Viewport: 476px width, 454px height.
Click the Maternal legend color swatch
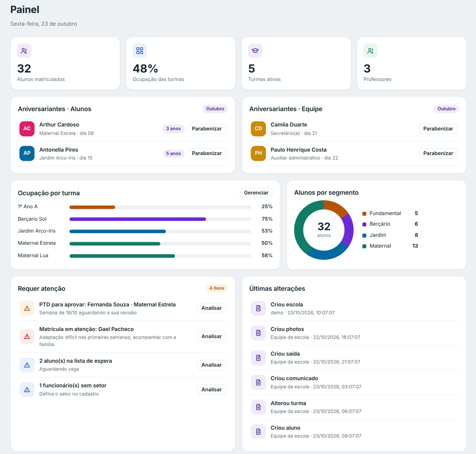click(364, 246)
